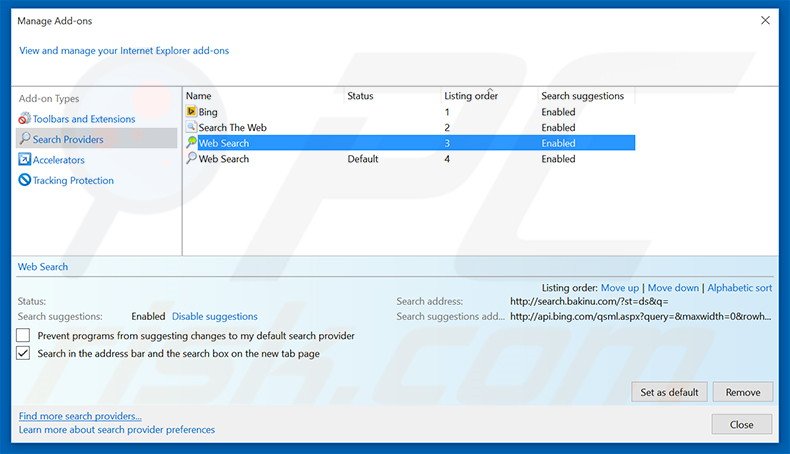
Task: Select the Search The Web provider row
Action: pos(410,127)
